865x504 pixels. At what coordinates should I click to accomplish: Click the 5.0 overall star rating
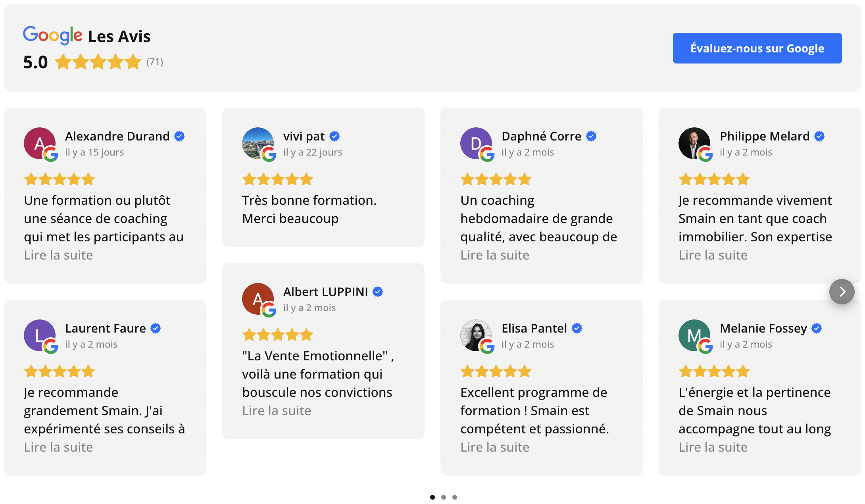click(x=98, y=62)
